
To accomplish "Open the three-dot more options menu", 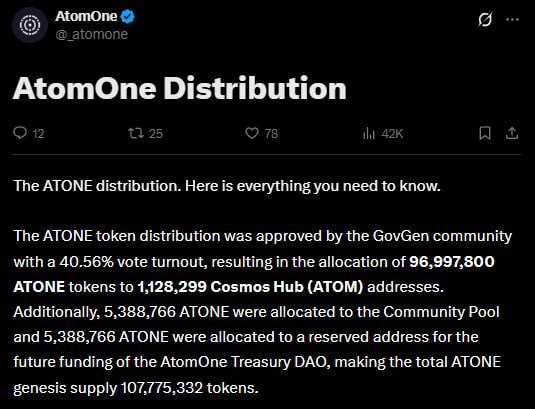I will point(512,19).
